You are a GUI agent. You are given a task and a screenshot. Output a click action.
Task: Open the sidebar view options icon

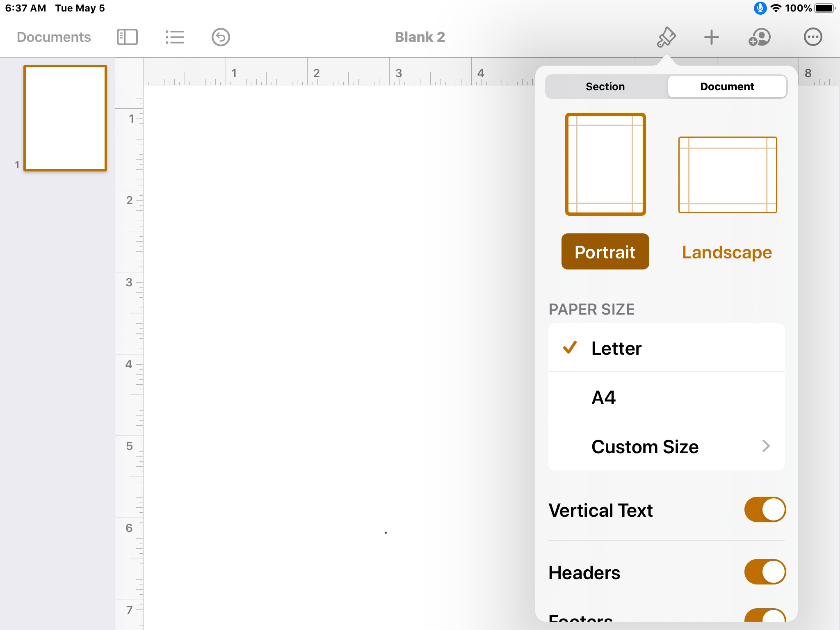click(127, 37)
